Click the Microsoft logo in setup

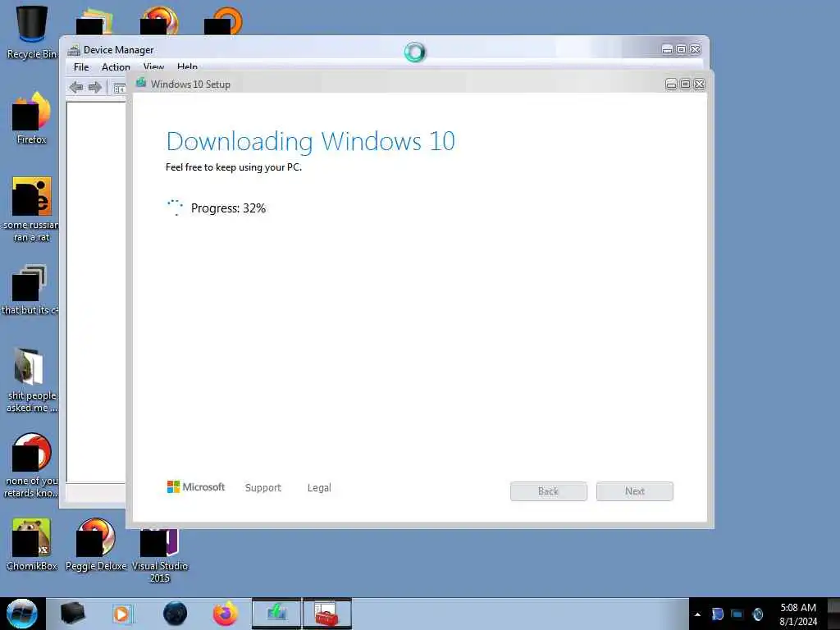[196, 486]
